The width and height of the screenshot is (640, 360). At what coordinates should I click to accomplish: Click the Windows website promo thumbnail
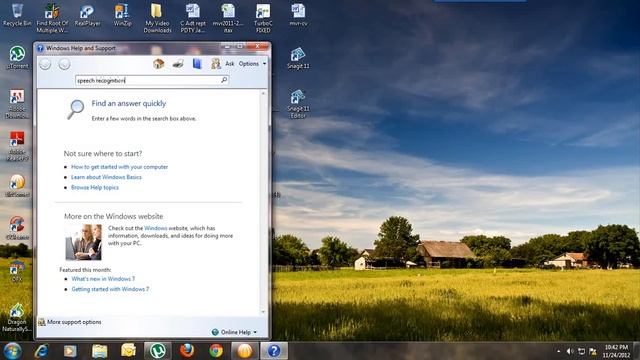(84, 242)
